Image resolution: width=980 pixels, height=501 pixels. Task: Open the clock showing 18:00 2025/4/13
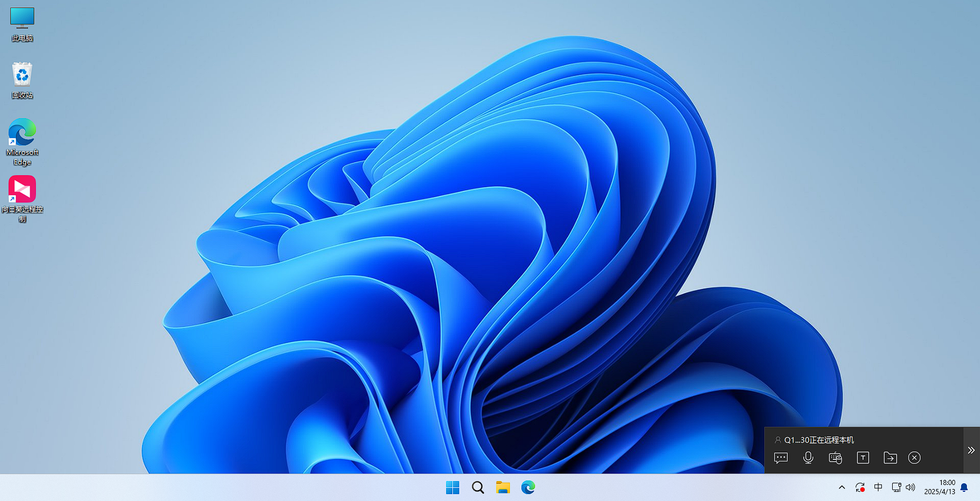coord(939,487)
